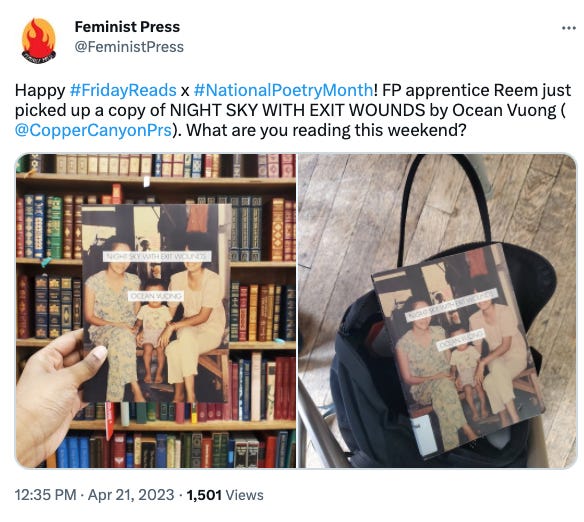Open the Feminist Press flame avatar
The image size is (584, 522).
[x=38, y=41]
